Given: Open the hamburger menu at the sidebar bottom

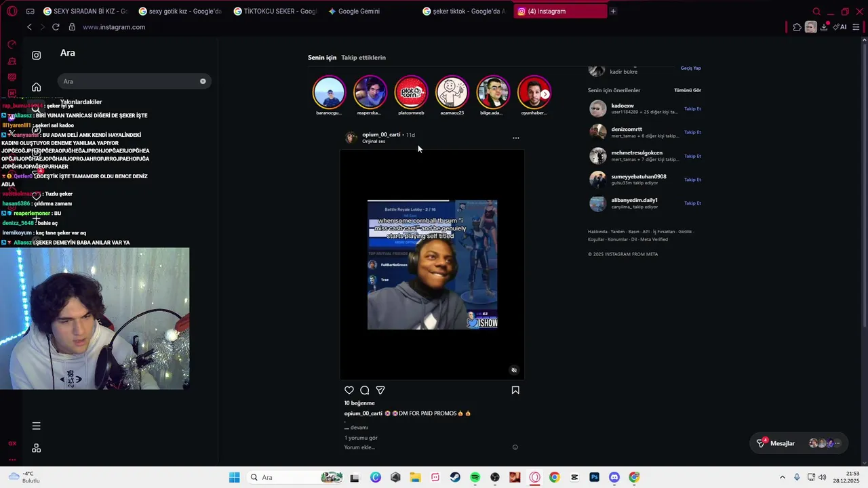Looking at the screenshot, I should tap(37, 426).
